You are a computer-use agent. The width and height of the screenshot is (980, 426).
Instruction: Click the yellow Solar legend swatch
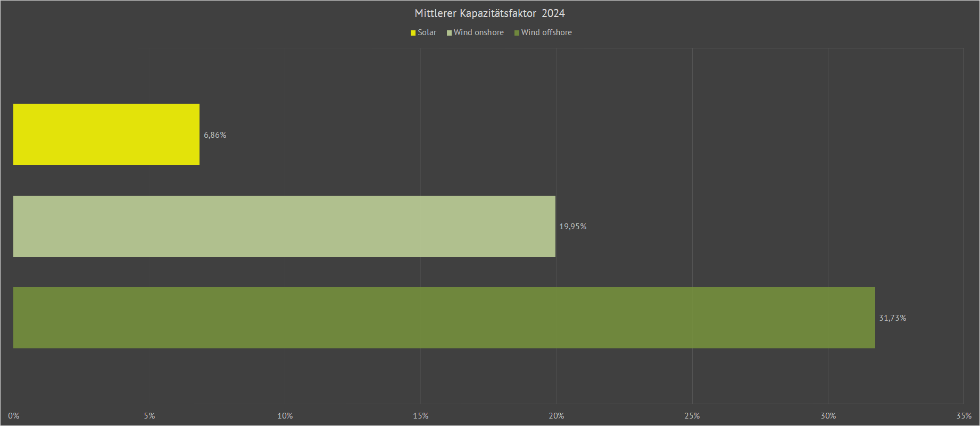click(413, 33)
